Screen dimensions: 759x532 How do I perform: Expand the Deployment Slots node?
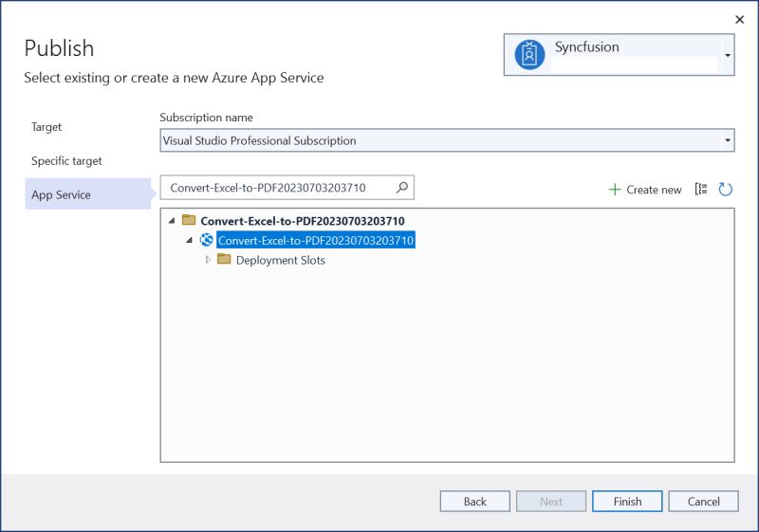point(208,260)
